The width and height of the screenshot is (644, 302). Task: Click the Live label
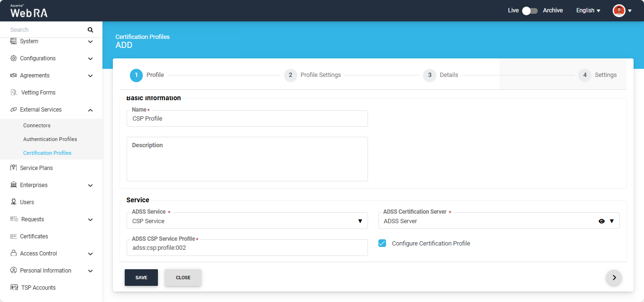513,10
